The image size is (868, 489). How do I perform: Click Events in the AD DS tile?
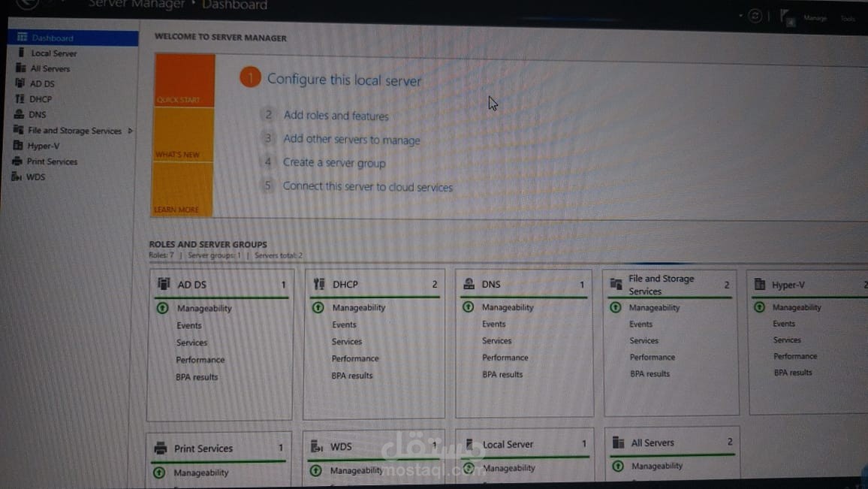(189, 326)
